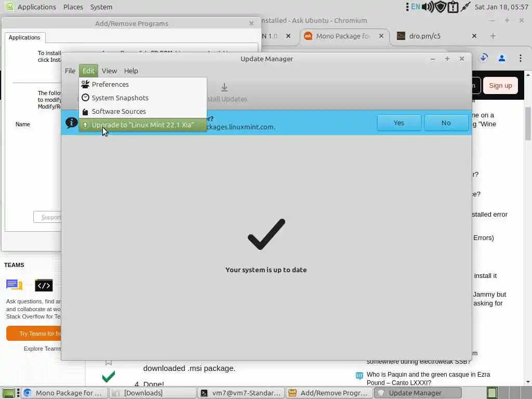Viewport: 532px width, 399px height.
Task: Click the Update Manager taskbar button
Action: (418, 393)
